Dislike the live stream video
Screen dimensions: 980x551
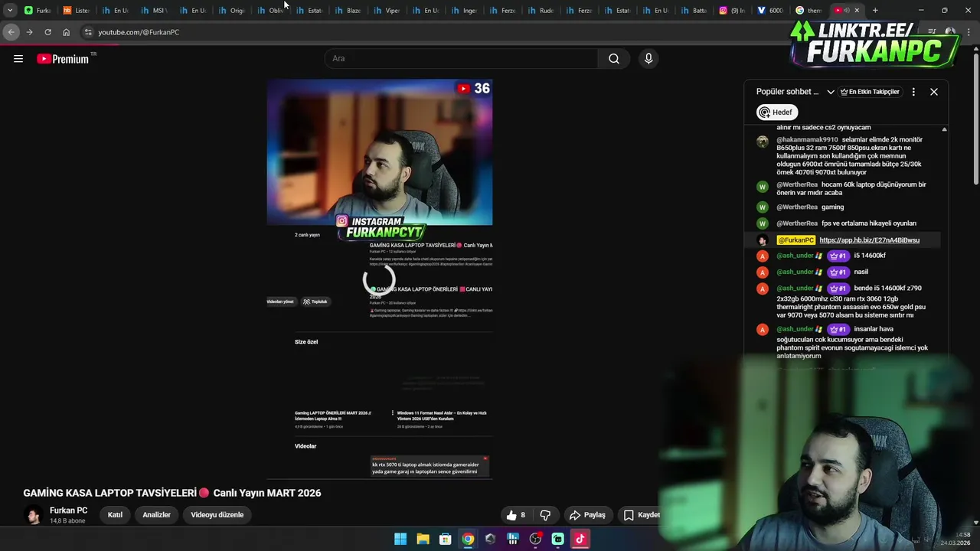[x=545, y=515]
